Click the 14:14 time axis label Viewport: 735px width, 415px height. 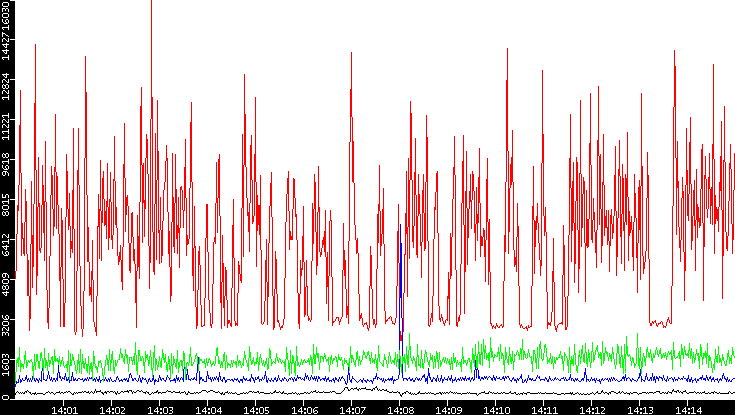687,409
